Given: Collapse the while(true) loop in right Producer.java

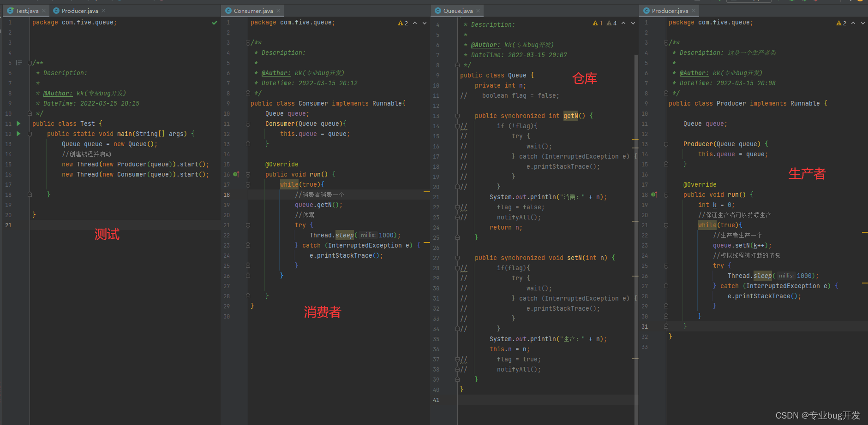Looking at the screenshot, I should pos(666,225).
